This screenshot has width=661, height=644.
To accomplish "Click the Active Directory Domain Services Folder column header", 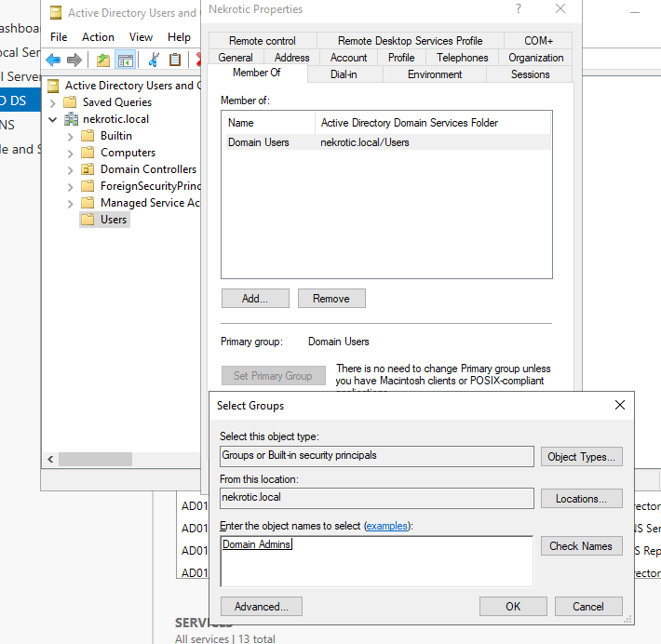I will pos(433,123).
